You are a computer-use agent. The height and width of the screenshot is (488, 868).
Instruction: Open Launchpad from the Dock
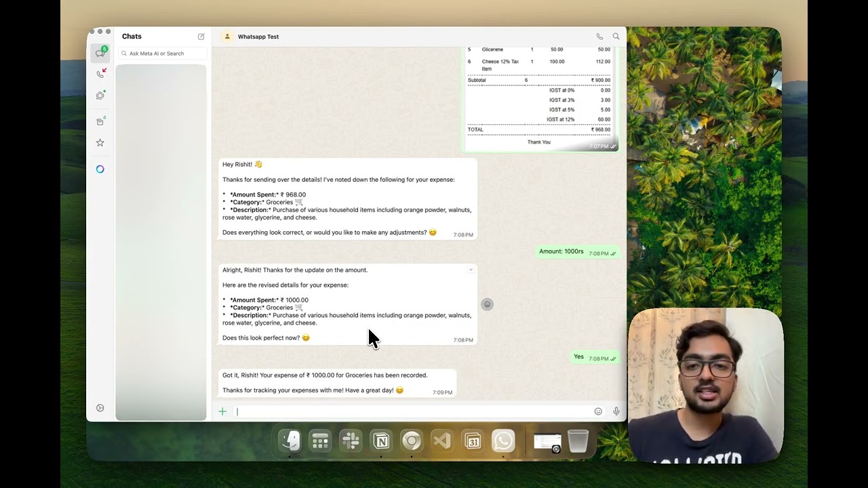pyautogui.click(x=320, y=441)
